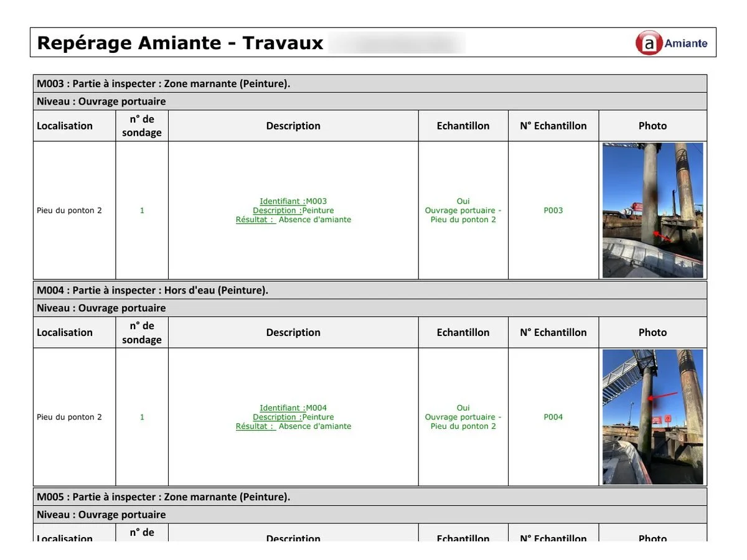Click 'n° de sondage' header in M004 table
This screenshot has width=747, height=560.
142,332
